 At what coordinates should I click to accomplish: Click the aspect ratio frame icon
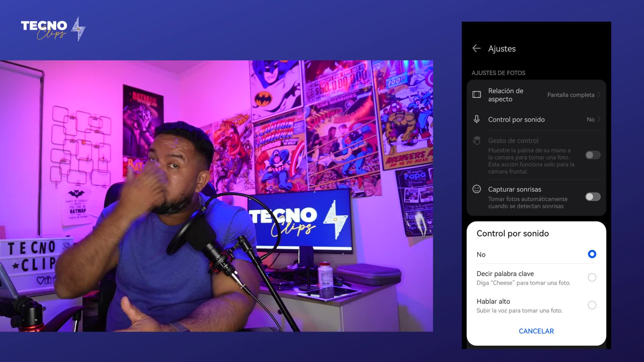click(478, 95)
